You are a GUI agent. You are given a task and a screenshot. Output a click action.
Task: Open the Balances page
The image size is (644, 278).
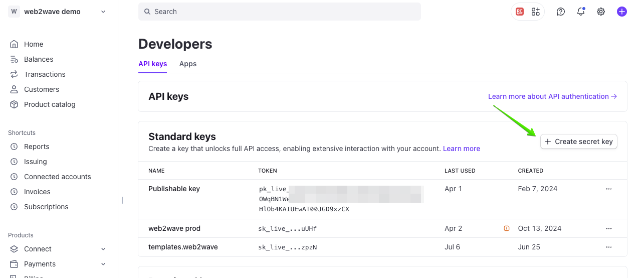pyautogui.click(x=39, y=59)
